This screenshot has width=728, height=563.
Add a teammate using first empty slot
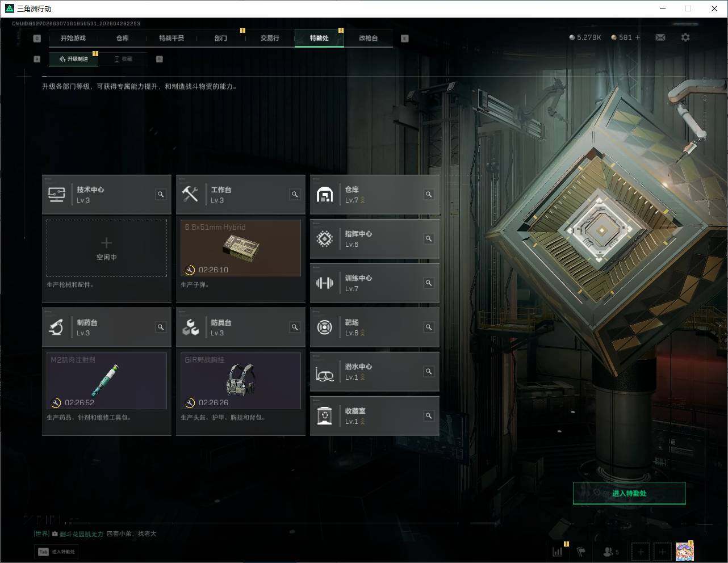[641, 551]
